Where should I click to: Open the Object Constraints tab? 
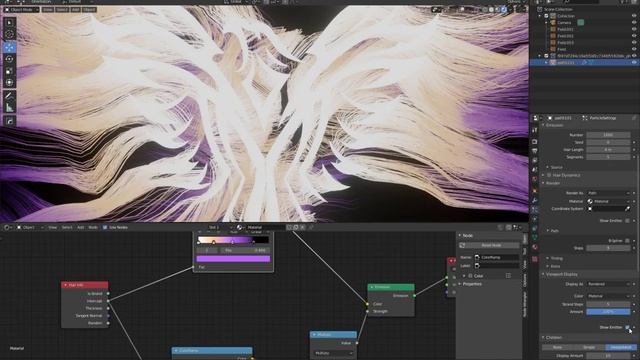[535, 228]
